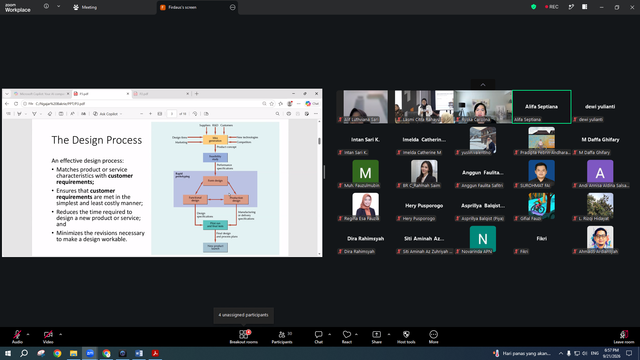640x360 pixels.
Task: Select Muh. Fauzulmubin's green M avatar tile
Action: click(x=365, y=173)
